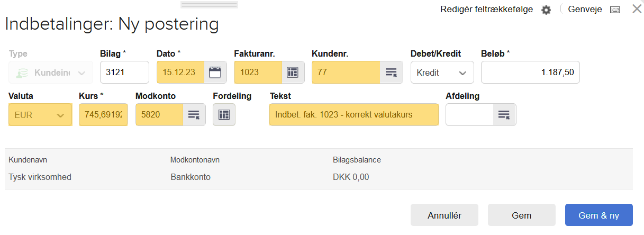Click Redigér feltrækkefølge link
644x235 pixels.
click(486, 9)
